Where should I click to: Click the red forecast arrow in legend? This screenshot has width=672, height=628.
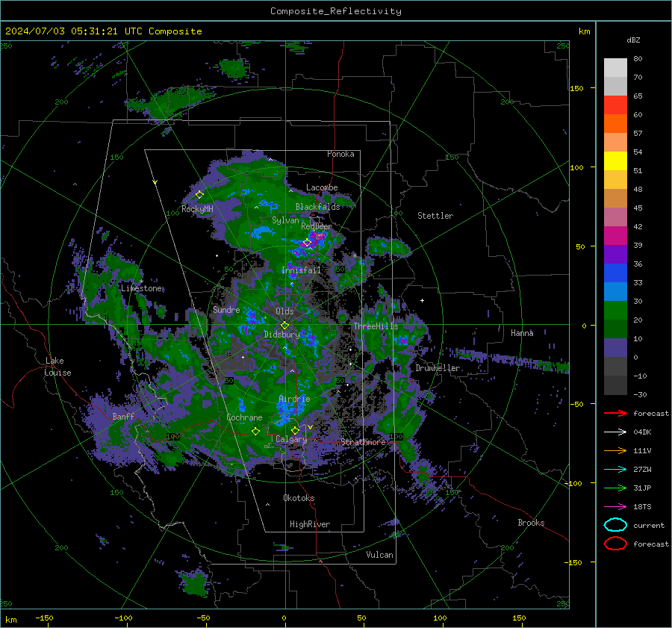(615, 413)
